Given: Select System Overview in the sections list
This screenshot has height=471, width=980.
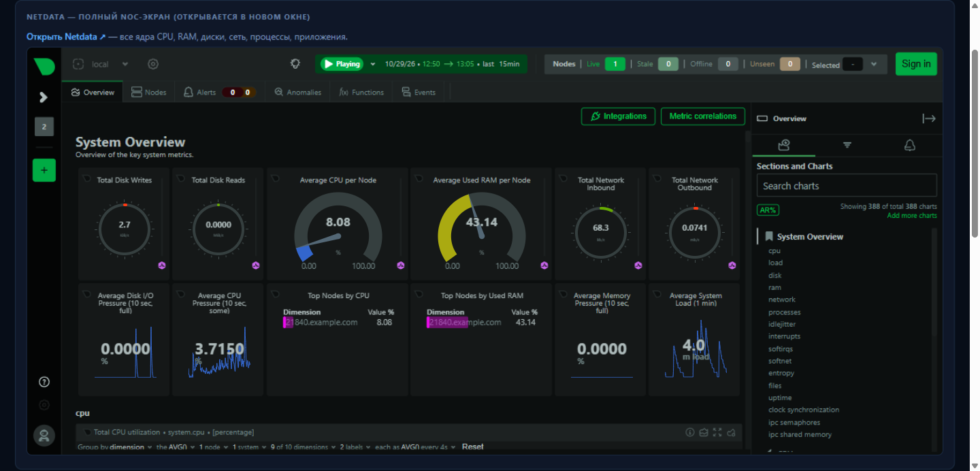Looking at the screenshot, I should [810, 237].
